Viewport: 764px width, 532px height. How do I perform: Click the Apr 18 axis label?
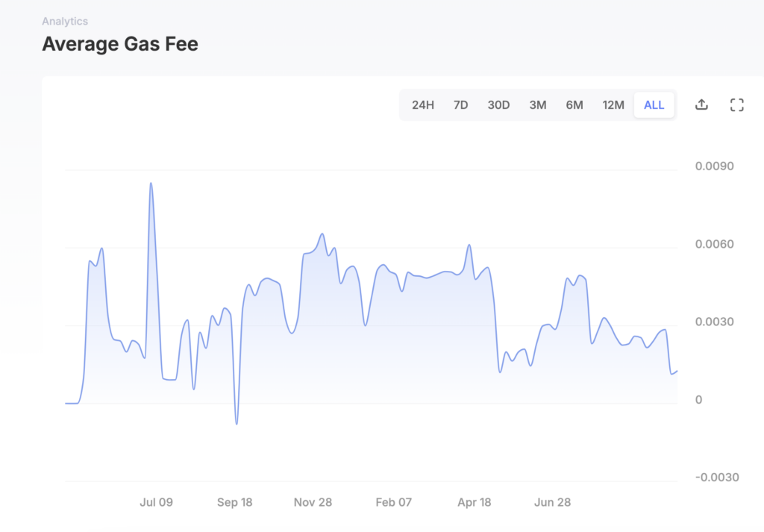point(474,502)
